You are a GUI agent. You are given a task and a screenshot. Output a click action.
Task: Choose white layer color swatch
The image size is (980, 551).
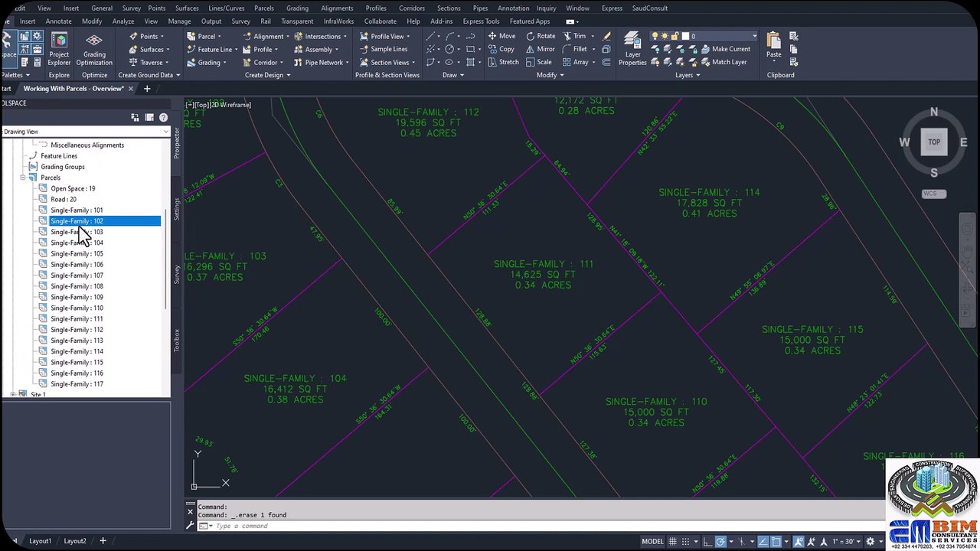pos(686,36)
